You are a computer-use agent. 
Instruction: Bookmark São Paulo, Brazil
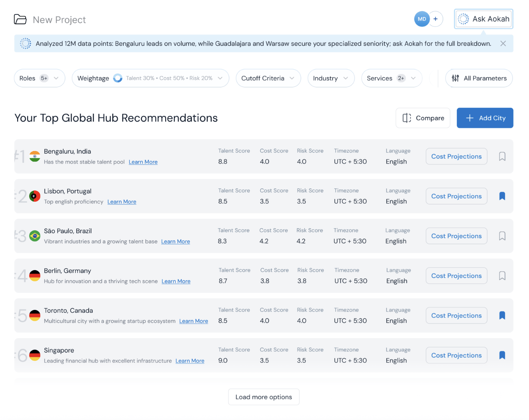point(502,236)
